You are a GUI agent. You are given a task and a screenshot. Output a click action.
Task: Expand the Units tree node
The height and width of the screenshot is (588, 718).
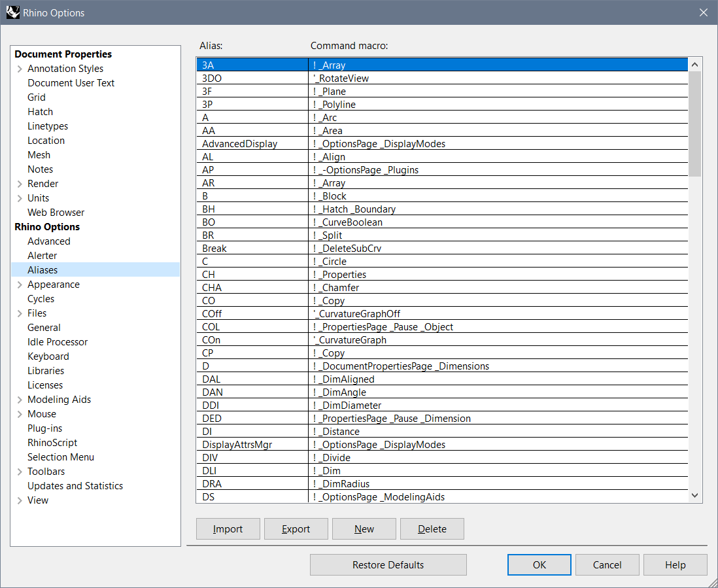tap(20, 198)
